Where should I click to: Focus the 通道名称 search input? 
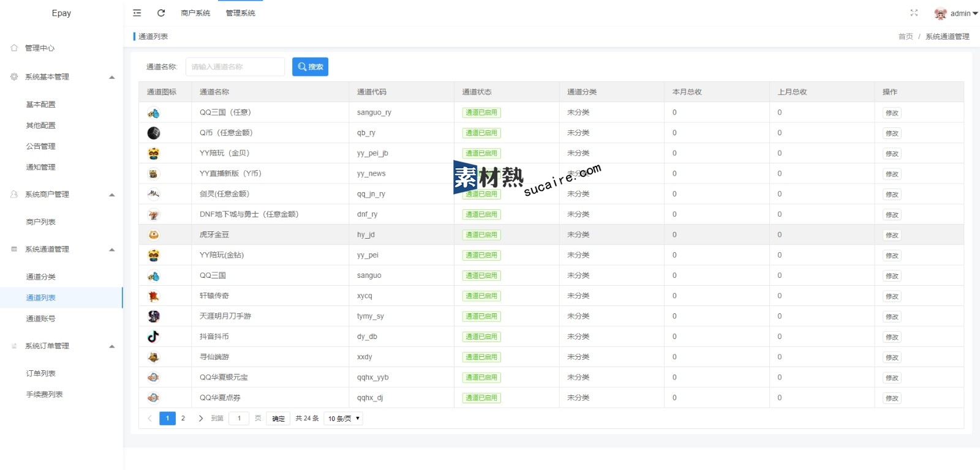pos(235,67)
